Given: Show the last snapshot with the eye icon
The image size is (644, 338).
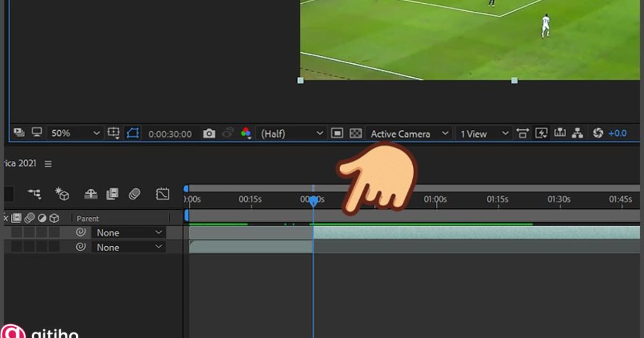Looking at the screenshot, I should point(228,133).
